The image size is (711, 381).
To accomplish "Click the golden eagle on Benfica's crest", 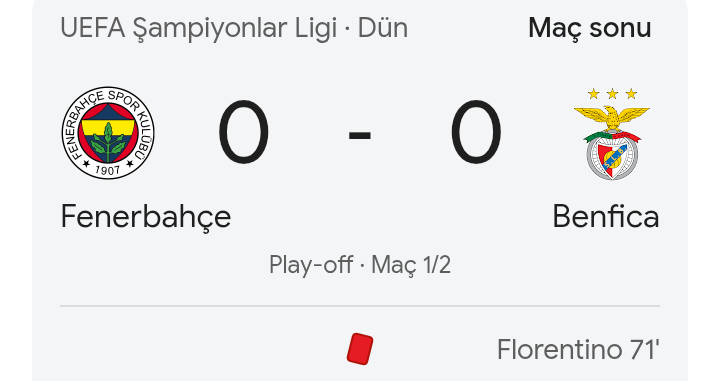I will (612, 117).
